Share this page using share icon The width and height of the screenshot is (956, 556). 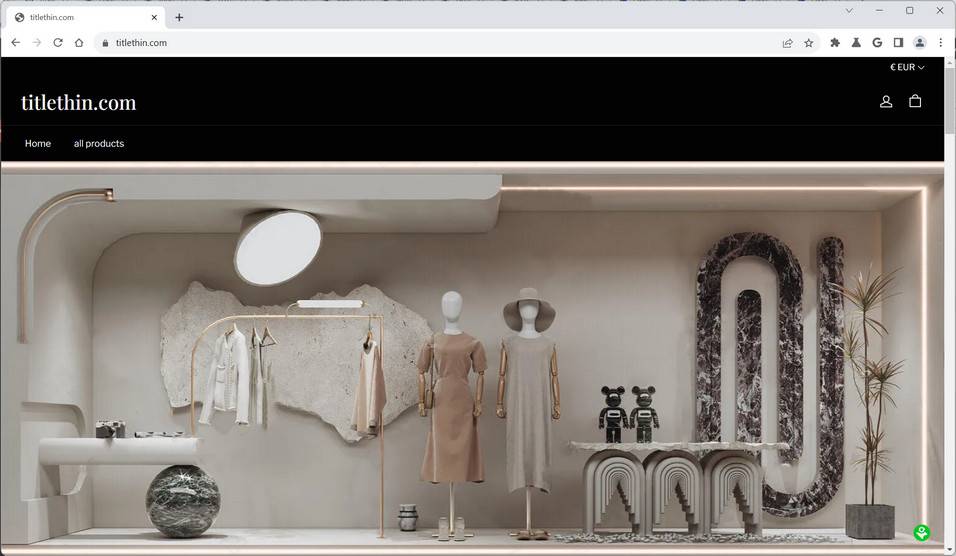pos(788,43)
